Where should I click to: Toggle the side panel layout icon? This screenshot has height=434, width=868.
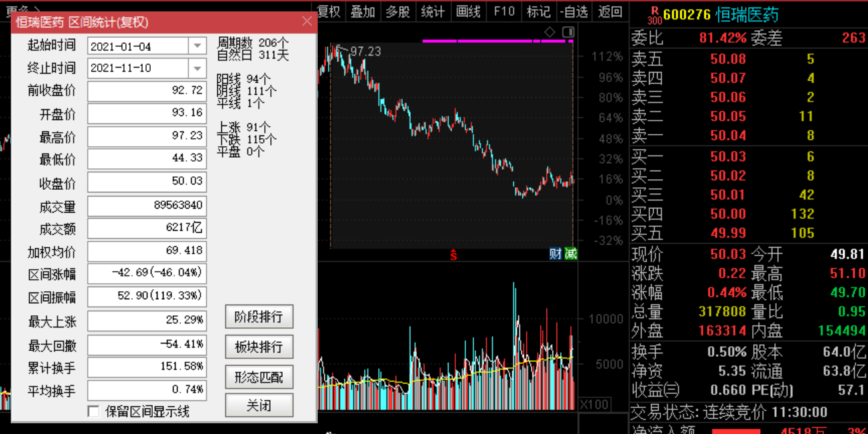coord(568,32)
